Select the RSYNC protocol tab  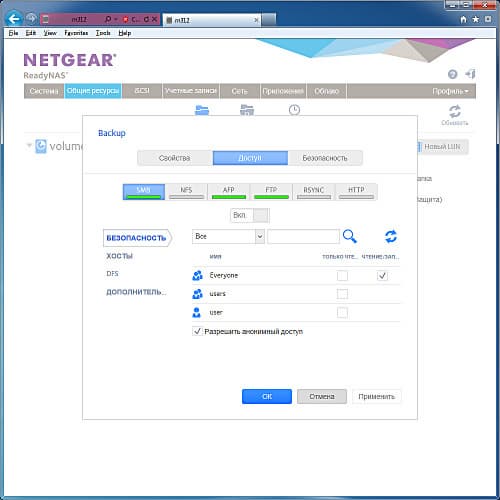tap(314, 192)
